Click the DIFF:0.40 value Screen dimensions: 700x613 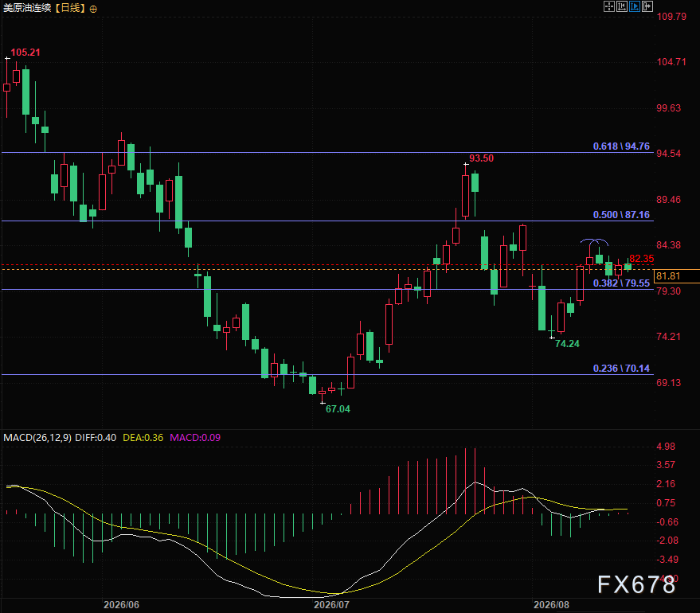tap(96, 438)
